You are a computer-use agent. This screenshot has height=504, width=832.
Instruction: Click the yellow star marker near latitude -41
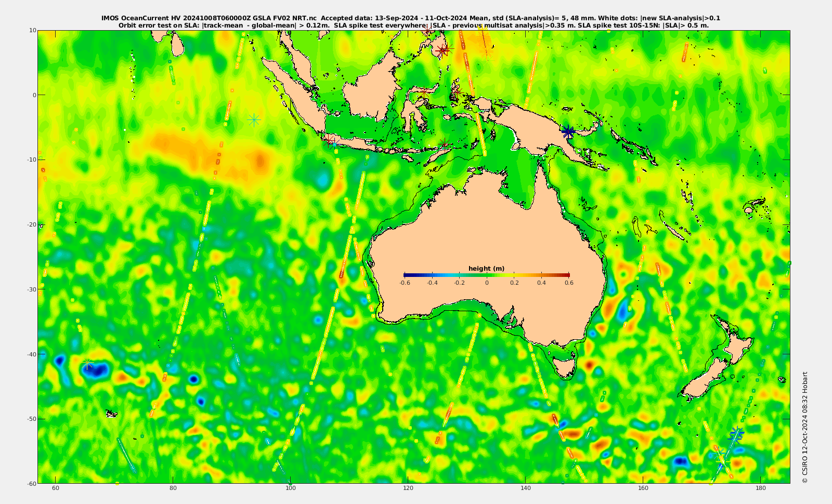(x=88, y=363)
